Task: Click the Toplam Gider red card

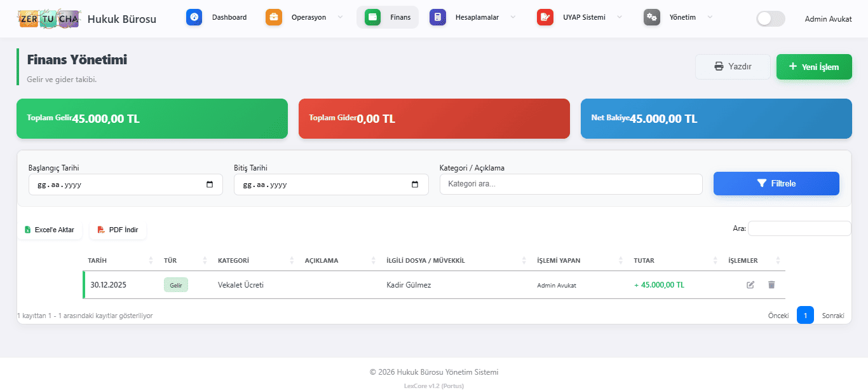Action: click(434, 118)
